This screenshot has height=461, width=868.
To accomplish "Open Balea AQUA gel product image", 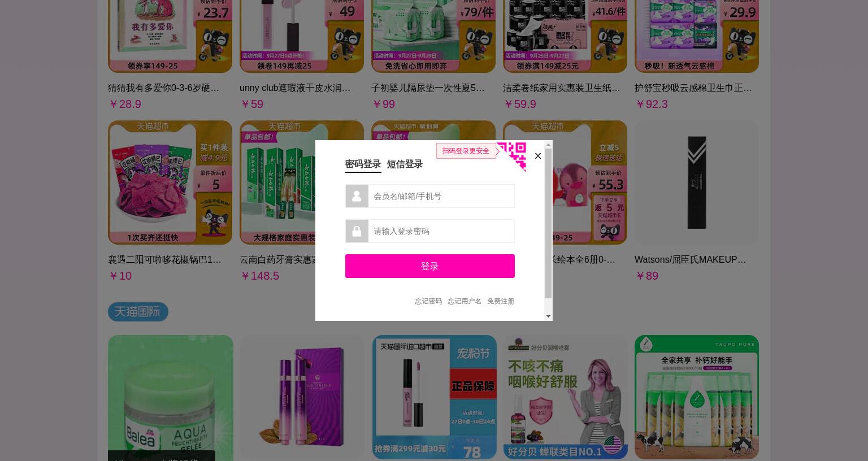I will pos(171,398).
